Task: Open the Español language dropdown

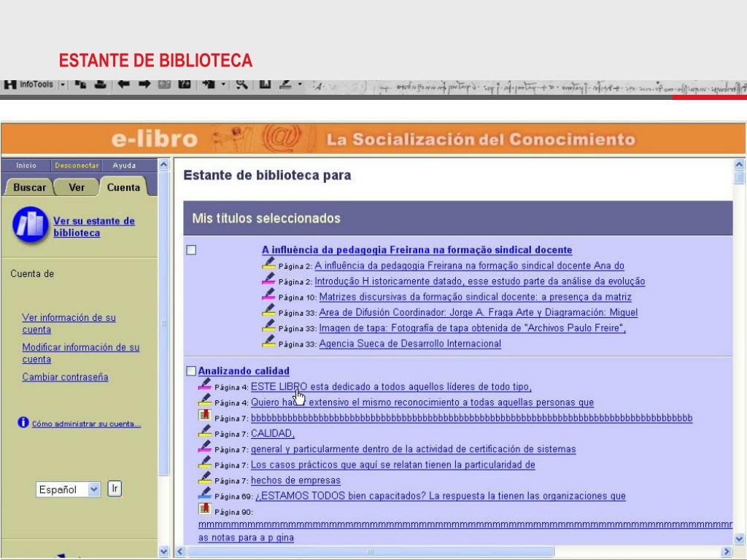Action: pos(93,489)
